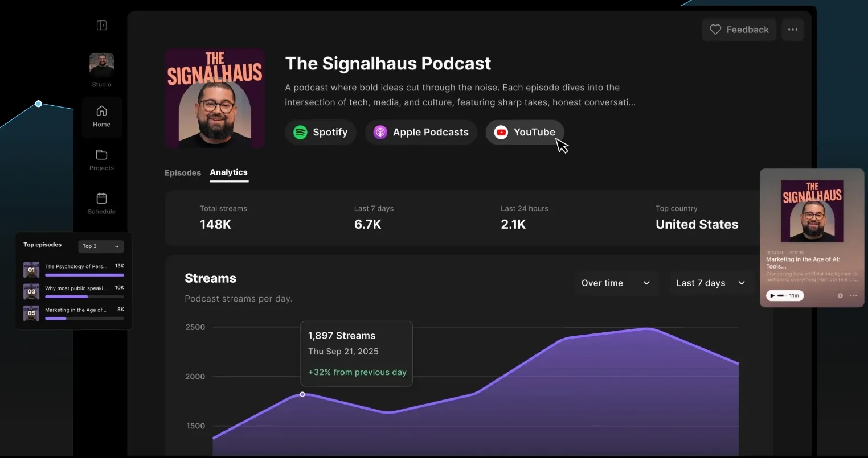Screen dimensions: 868x458
Task: Click the 2000 axis label
Action: [x=195, y=377]
